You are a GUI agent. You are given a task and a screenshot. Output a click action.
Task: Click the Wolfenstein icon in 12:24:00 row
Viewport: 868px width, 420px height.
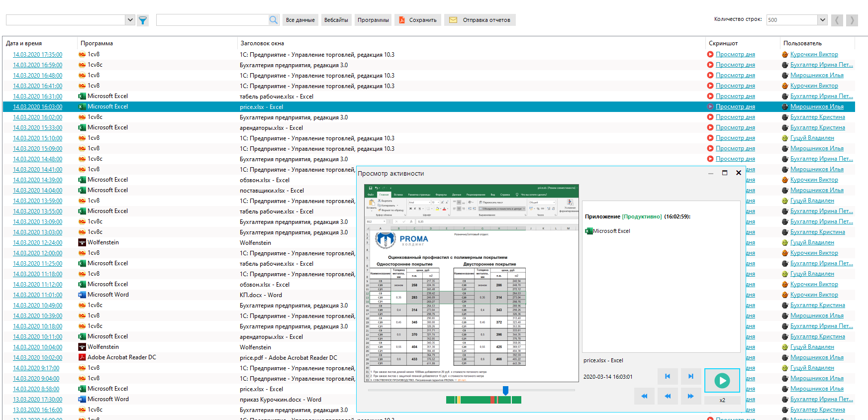pyautogui.click(x=82, y=242)
